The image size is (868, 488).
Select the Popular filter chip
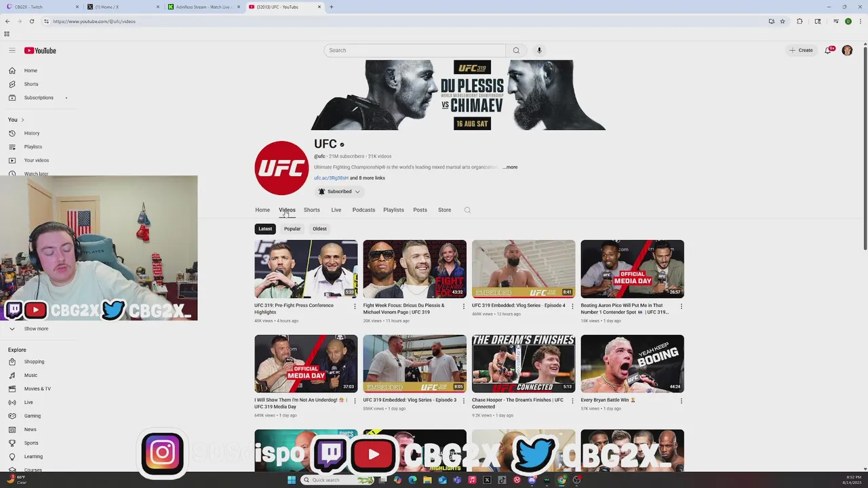[x=292, y=229]
